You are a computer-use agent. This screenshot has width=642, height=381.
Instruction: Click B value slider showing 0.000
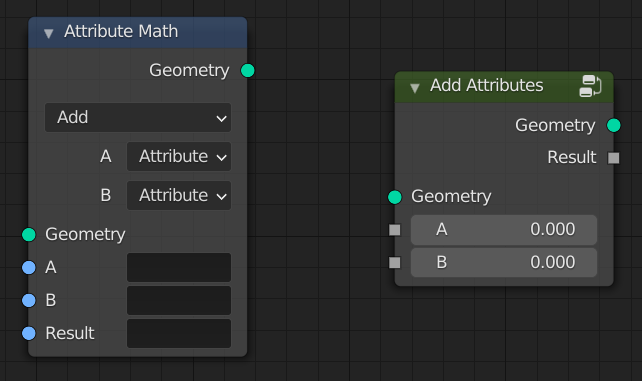coord(504,263)
